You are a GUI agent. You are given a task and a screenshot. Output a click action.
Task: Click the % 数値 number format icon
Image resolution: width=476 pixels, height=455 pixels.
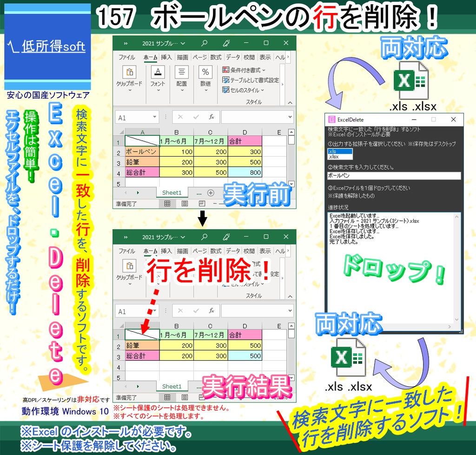tap(205, 72)
